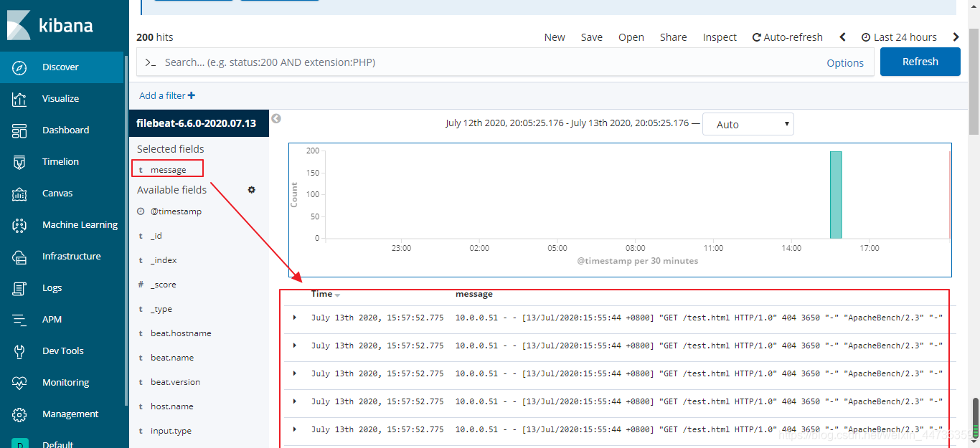The height and width of the screenshot is (448, 980).
Task: Open filebeat-6.6.0-2020.07.13 index pattern selector
Action: click(199, 123)
